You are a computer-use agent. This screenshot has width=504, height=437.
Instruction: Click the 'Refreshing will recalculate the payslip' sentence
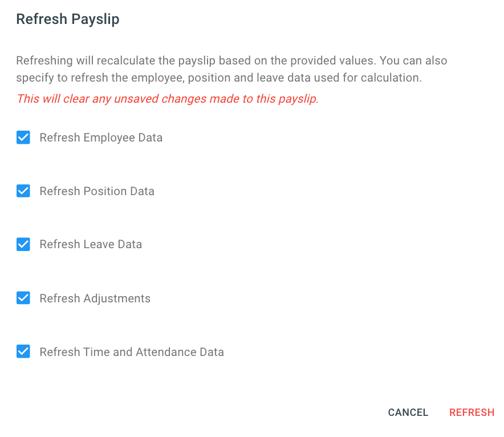(x=196, y=60)
